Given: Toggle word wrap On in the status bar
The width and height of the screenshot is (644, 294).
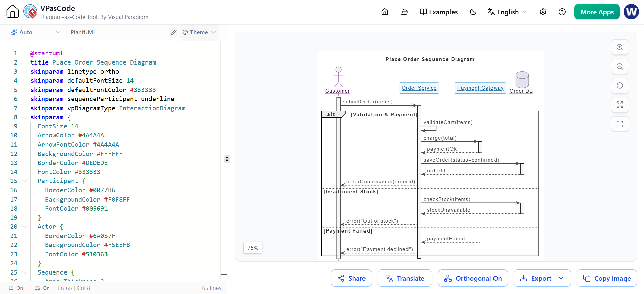Looking at the screenshot, I should click(42, 288).
